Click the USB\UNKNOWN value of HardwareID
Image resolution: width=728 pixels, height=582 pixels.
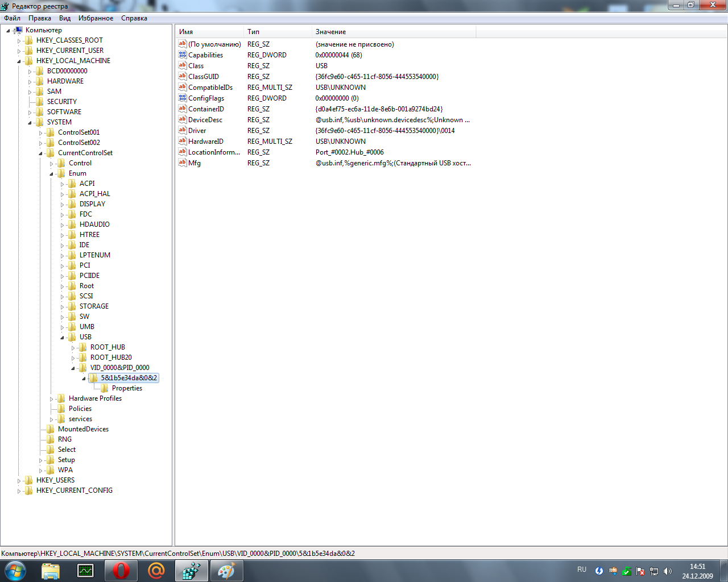click(341, 142)
